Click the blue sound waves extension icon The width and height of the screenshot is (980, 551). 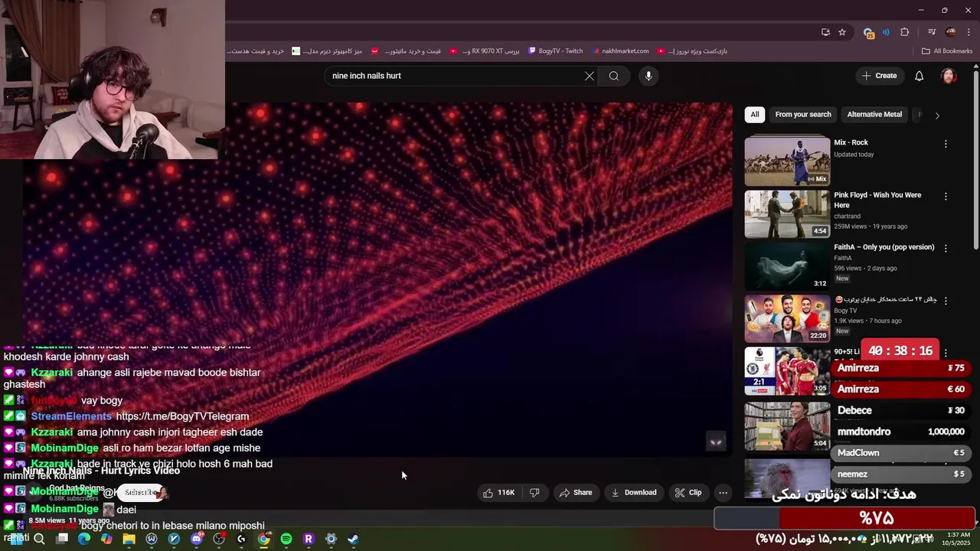886,32
